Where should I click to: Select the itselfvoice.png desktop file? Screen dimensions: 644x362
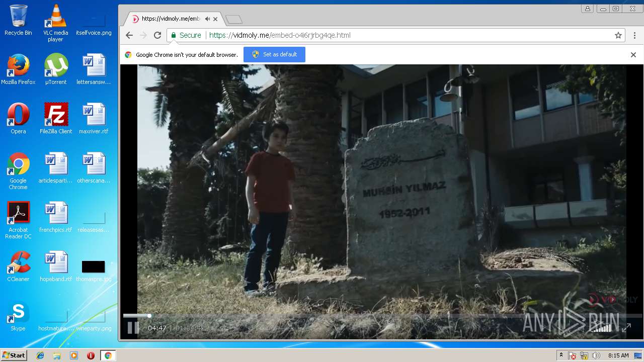click(x=94, y=24)
